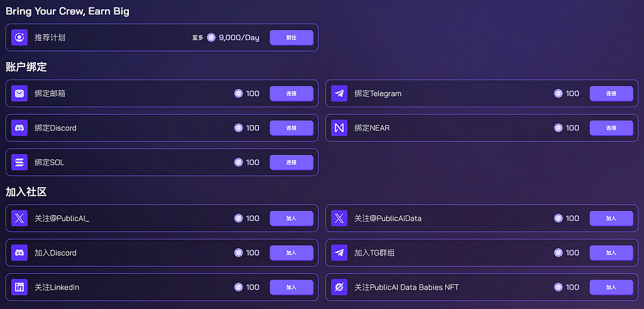Viewport: 644px width, 309px height.
Task: Click the NEAR logo icon
Action: [339, 128]
